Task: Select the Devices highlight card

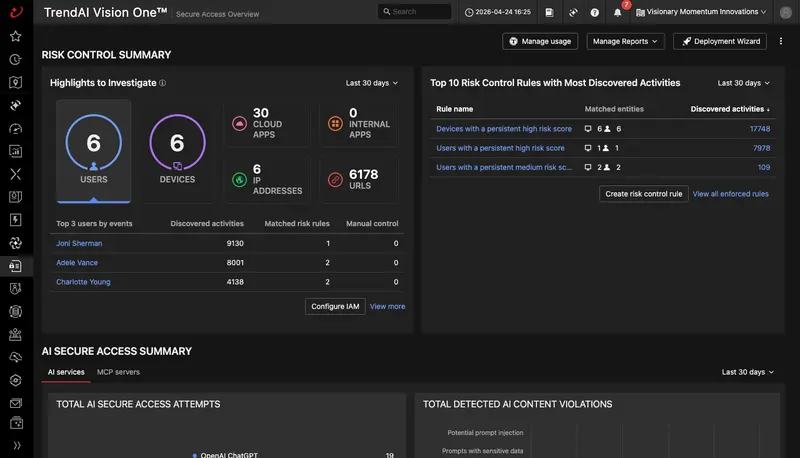Action: [x=177, y=151]
